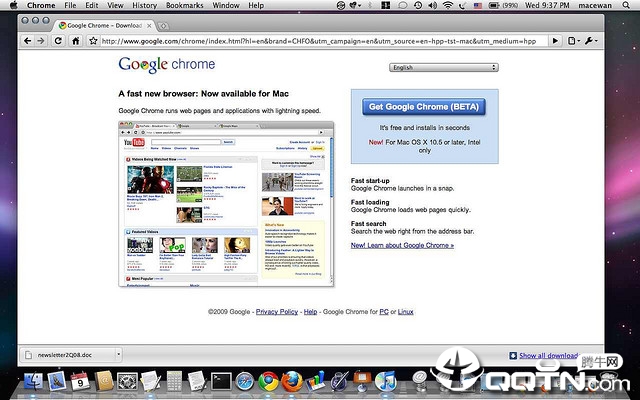Open the Edit menu

[92, 5]
